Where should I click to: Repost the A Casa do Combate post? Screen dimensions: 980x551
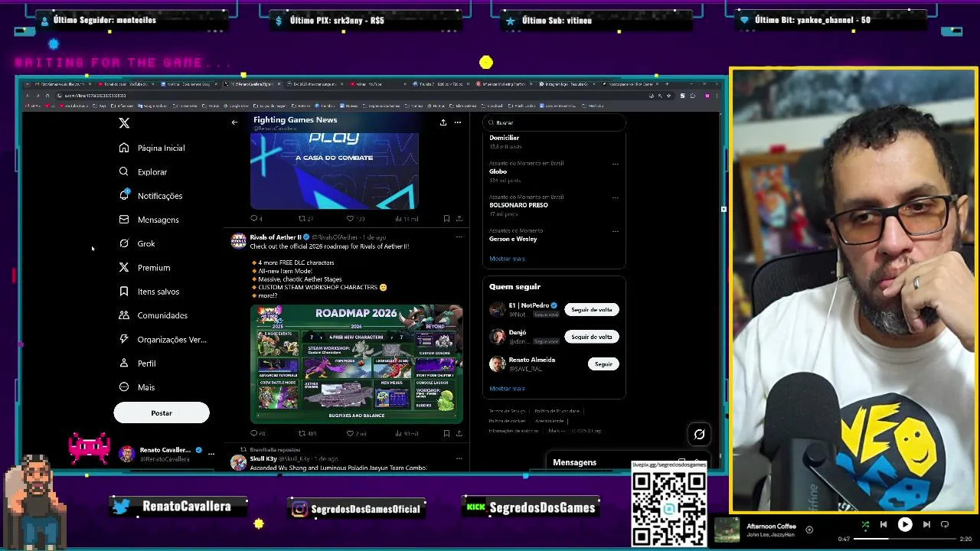305,219
